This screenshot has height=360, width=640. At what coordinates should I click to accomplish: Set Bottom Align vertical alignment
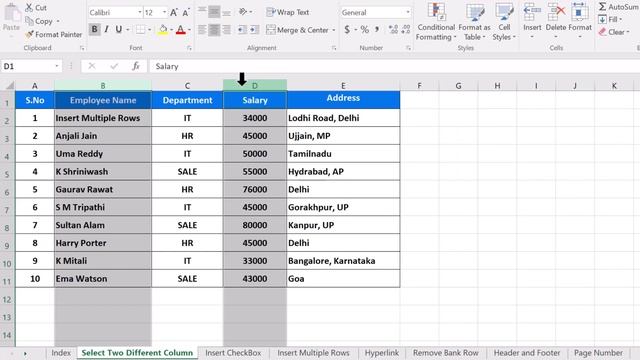pos(226,12)
